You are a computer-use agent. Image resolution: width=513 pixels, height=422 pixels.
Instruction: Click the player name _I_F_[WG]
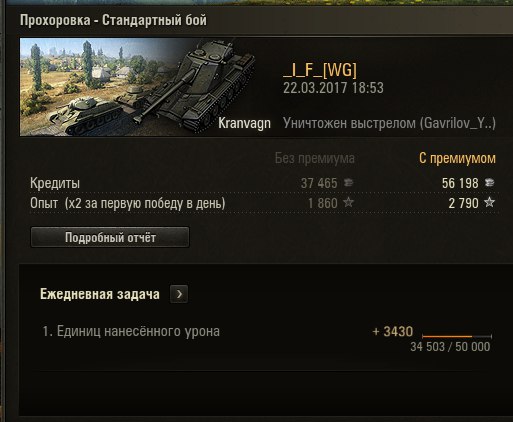(320, 70)
